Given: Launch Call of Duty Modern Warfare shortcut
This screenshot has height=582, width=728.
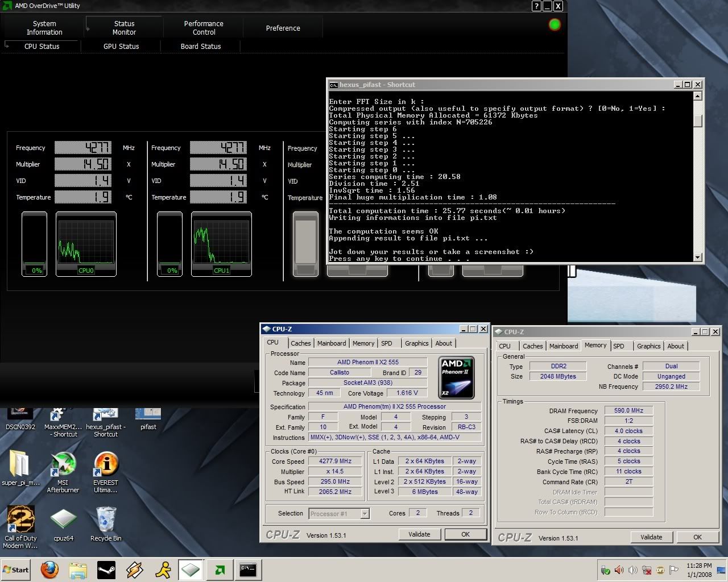Looking at the screenshot, I should [x=20, y=527].
